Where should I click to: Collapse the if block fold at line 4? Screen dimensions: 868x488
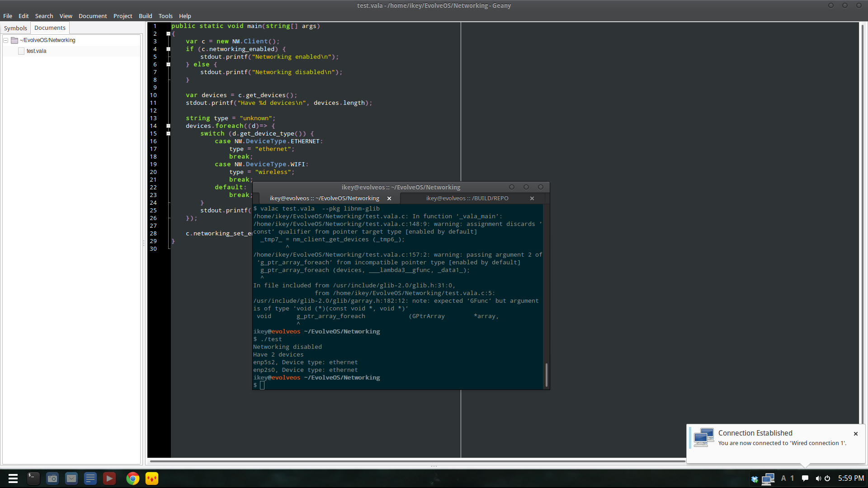(x=168, y=49)
